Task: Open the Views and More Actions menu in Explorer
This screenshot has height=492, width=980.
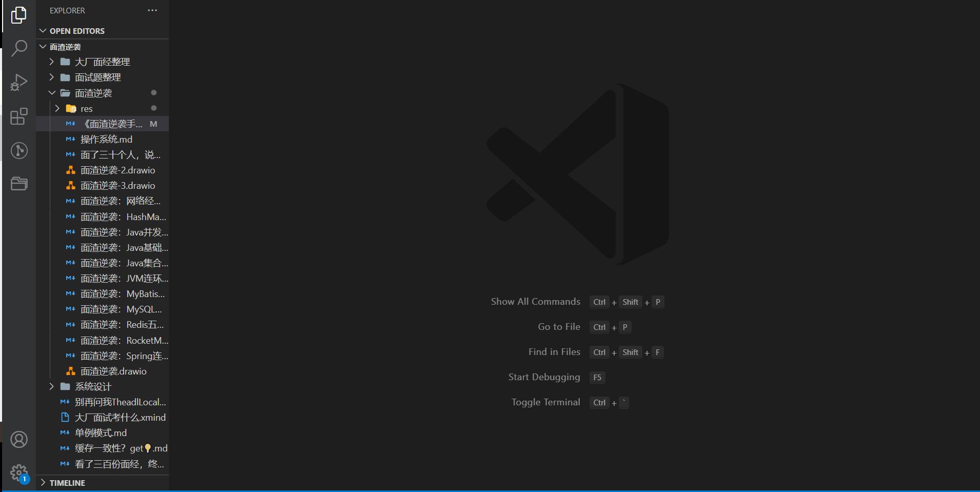Action: coord(152,10)
